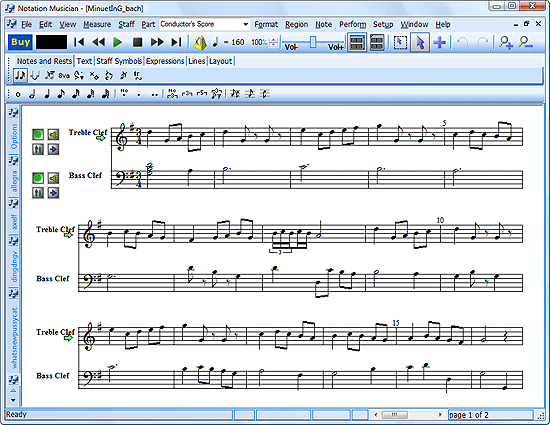
Task: Choose the region selection tool
Action: pyautogui.click(x=400, y=42)
